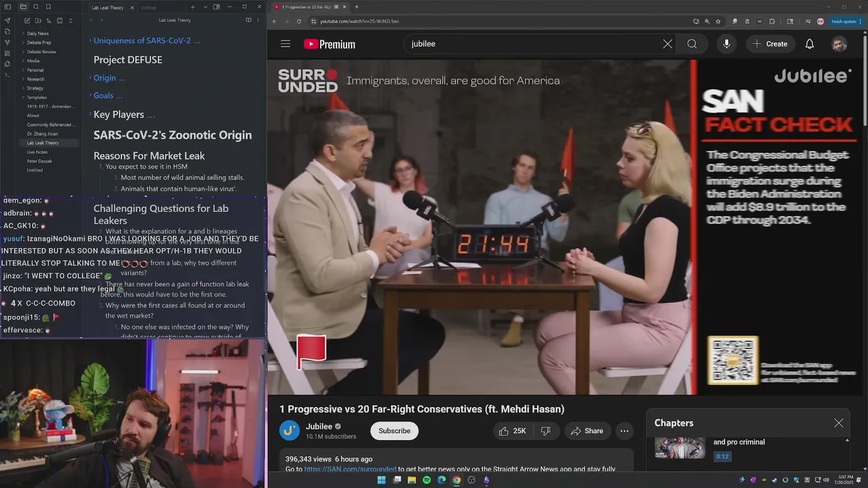The height and width of the screenshot is (488, 868).
Task: Click the Create button
Action: [770, 44]
